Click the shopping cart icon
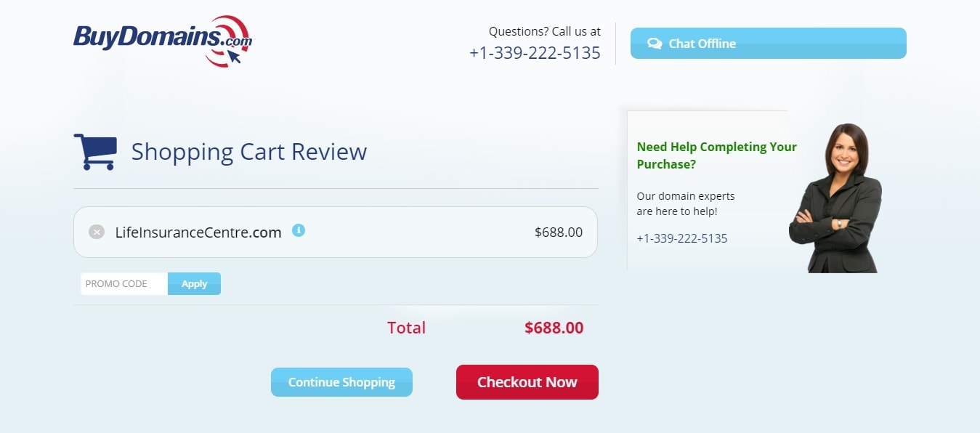This screenshot has height=433, width=980. pos(95,152)
